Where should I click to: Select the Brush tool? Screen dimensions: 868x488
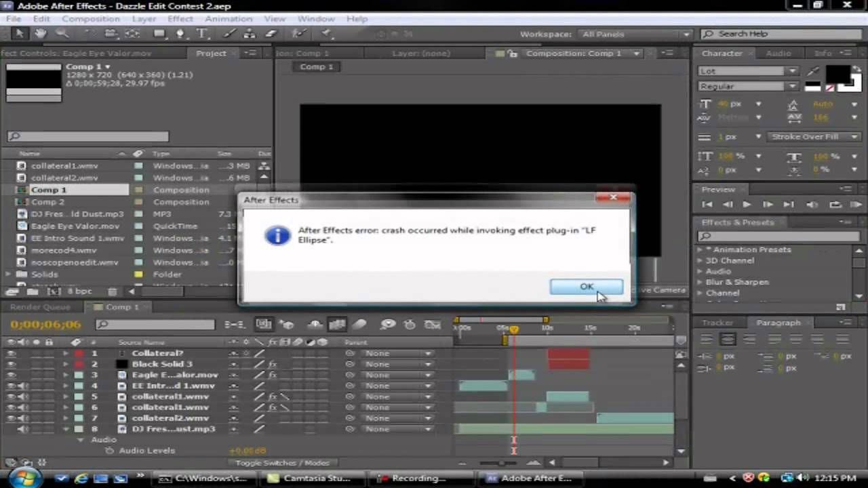[230, 34]
